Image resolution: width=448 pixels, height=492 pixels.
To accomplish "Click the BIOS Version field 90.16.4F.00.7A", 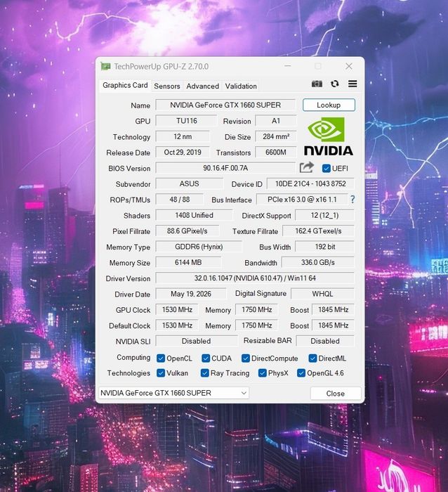I will pos(225,168).
